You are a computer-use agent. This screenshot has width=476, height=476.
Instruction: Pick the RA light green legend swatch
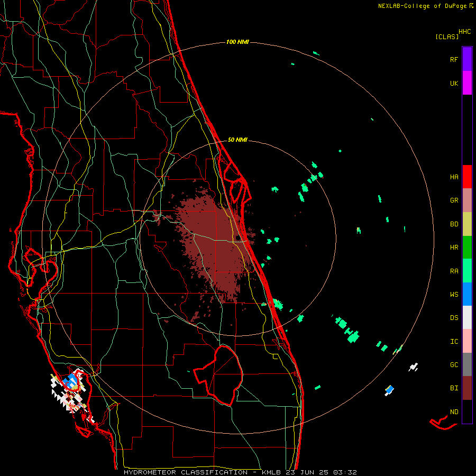[467, 271]
